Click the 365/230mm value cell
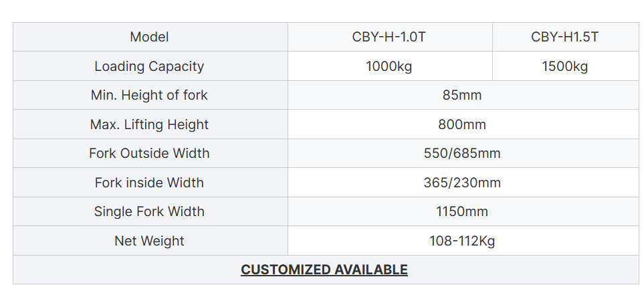This screenshot has width=644, height=285. 463,183
